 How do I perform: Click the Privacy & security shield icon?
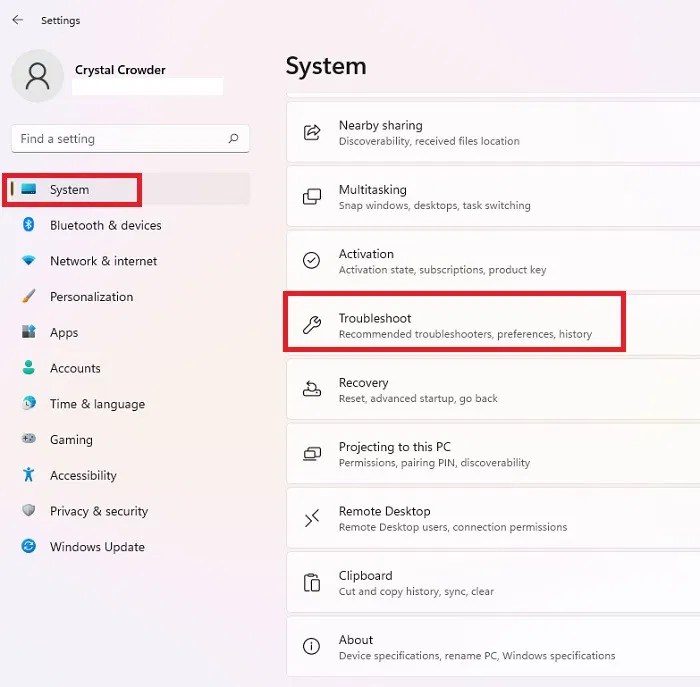[x=29, y=510]
